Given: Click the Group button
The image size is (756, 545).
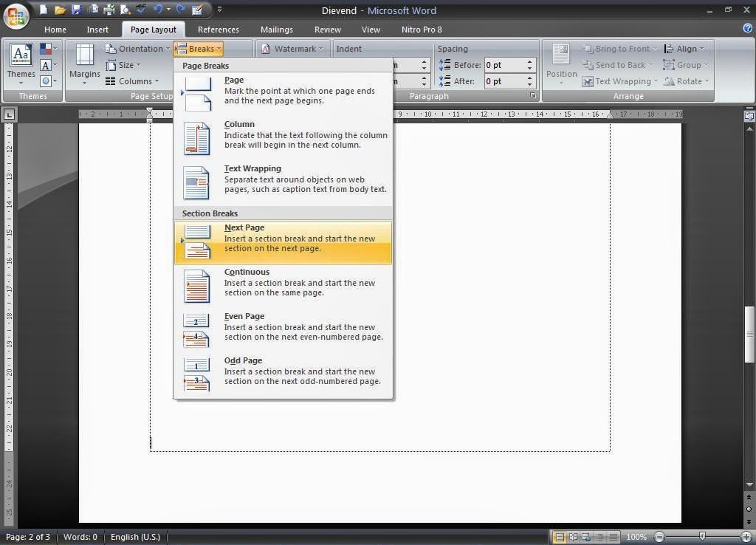Looking at the screenshot, I should (x=685, y=65).
